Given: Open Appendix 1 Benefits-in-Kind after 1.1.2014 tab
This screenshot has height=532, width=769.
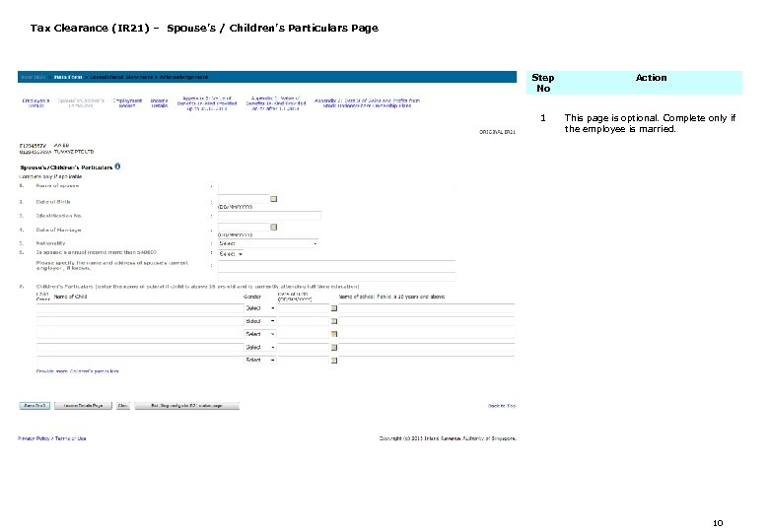Looking at the screenshot, I should pos(276,103).
